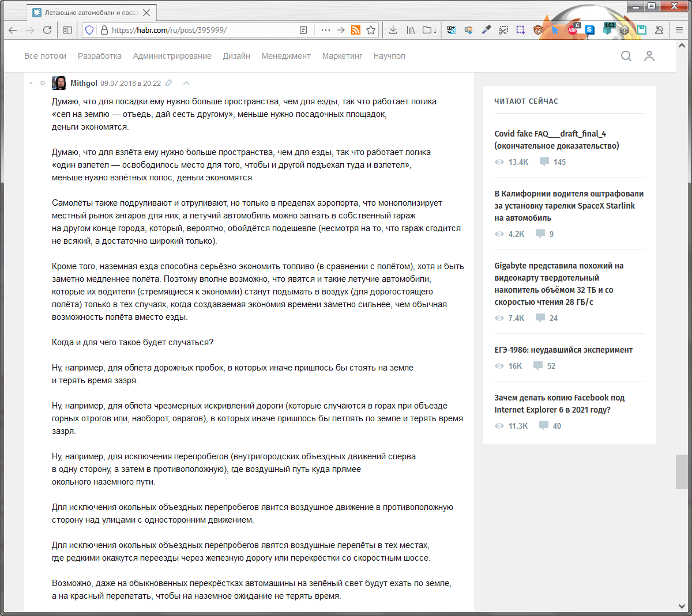The image size is (692, 616).
Task: Open tracking protection shield info
Action: 89,30
